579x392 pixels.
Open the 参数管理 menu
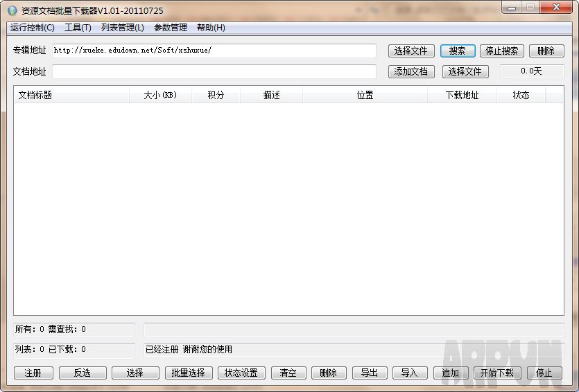171,28
